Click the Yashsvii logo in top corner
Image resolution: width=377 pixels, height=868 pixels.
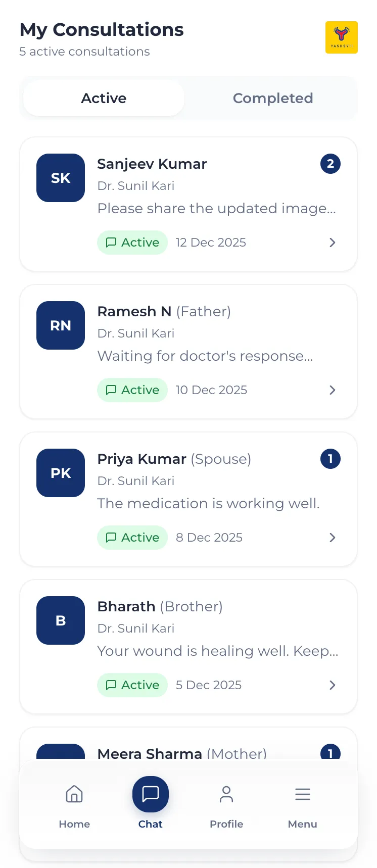342,37
